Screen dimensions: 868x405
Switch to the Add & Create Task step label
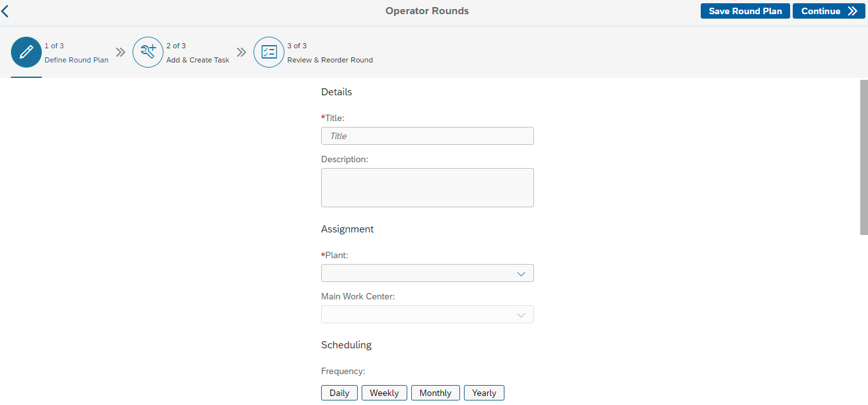tap(198, 60)
